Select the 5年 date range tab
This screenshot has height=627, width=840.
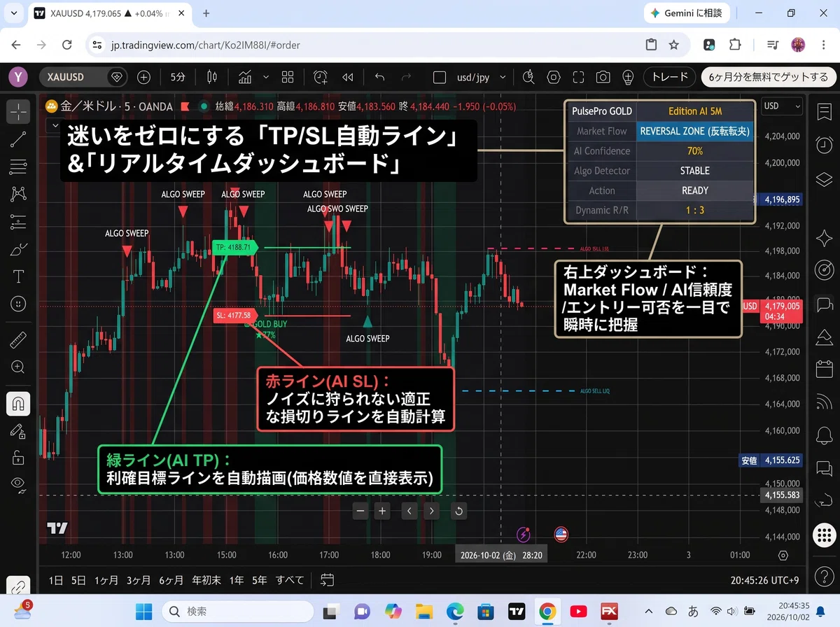coord(260,580)
